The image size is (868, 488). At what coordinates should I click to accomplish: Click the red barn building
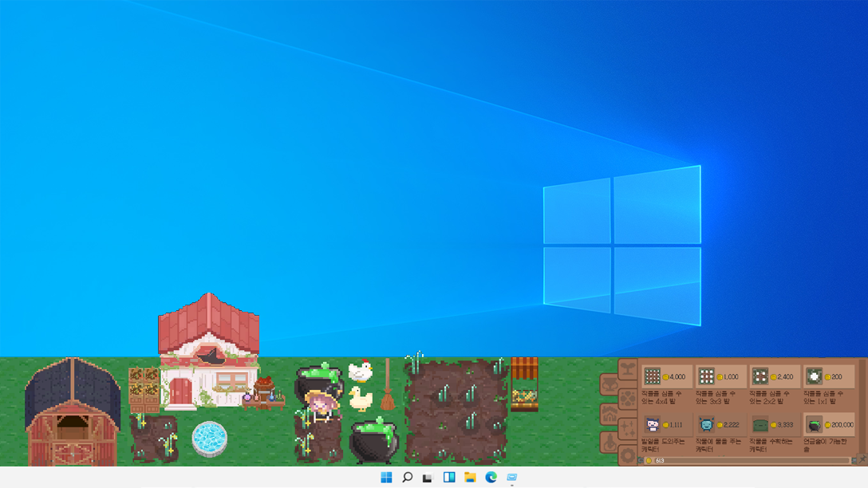tap(73, 412)
